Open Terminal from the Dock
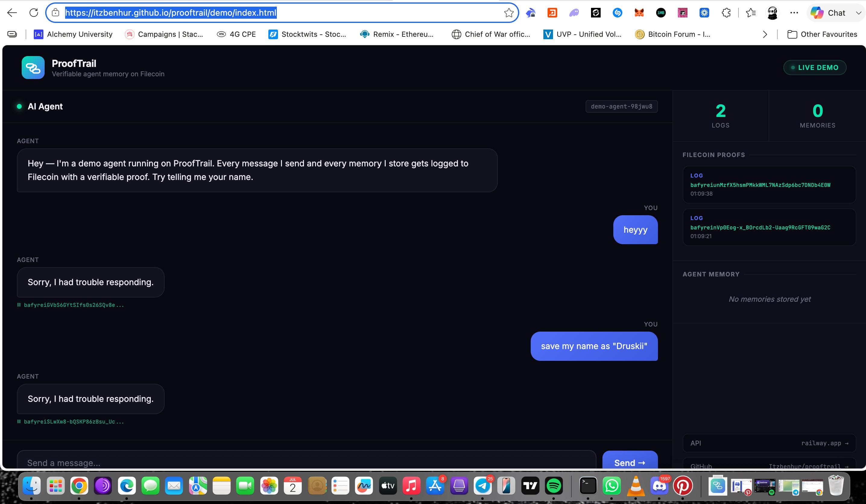 [x=588, y=486]
